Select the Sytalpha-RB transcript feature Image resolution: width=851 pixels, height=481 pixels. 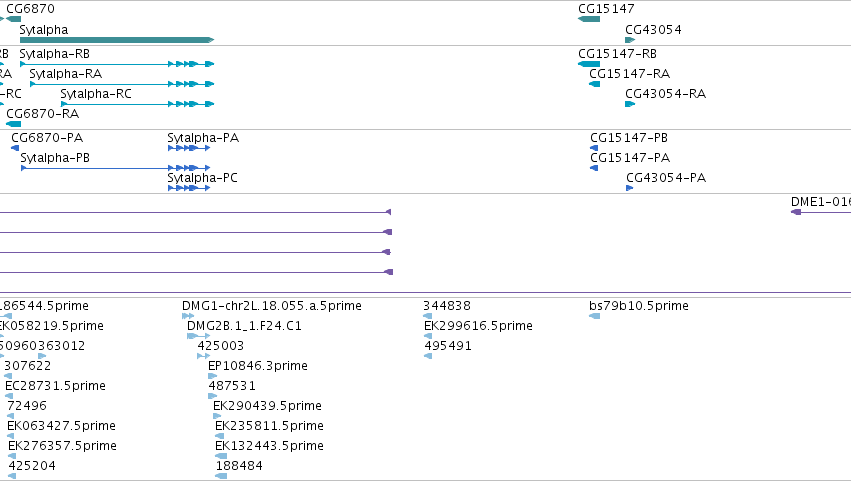pos(117,64)
